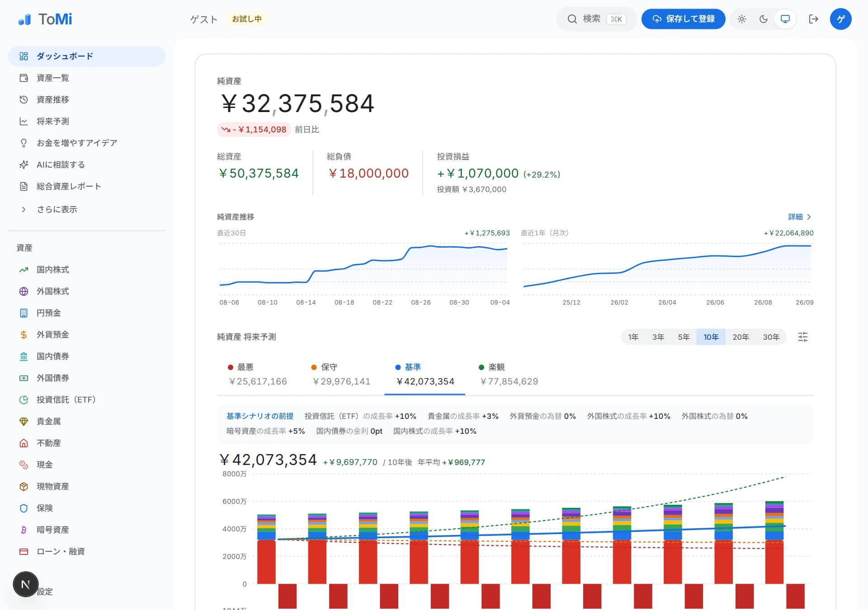868x610 pixels.
Task: Switch to the 保守 scenario tab
Action: click(x=342, y=375)
